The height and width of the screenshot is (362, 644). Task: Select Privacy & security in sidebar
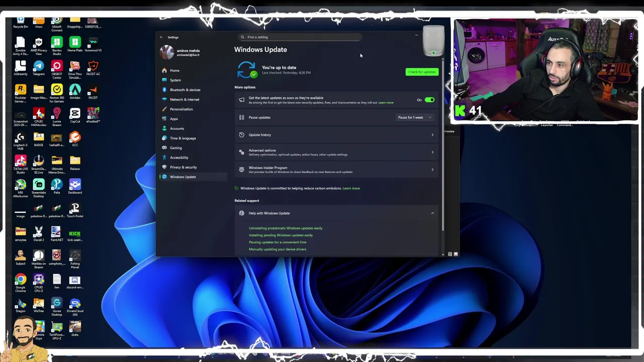click(193, 167)
